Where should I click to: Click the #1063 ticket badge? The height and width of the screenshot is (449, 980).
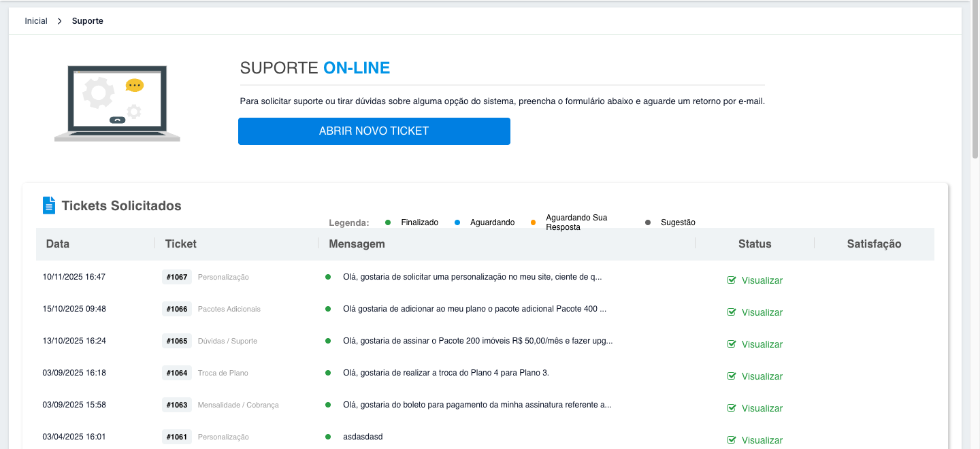(177, 405)
